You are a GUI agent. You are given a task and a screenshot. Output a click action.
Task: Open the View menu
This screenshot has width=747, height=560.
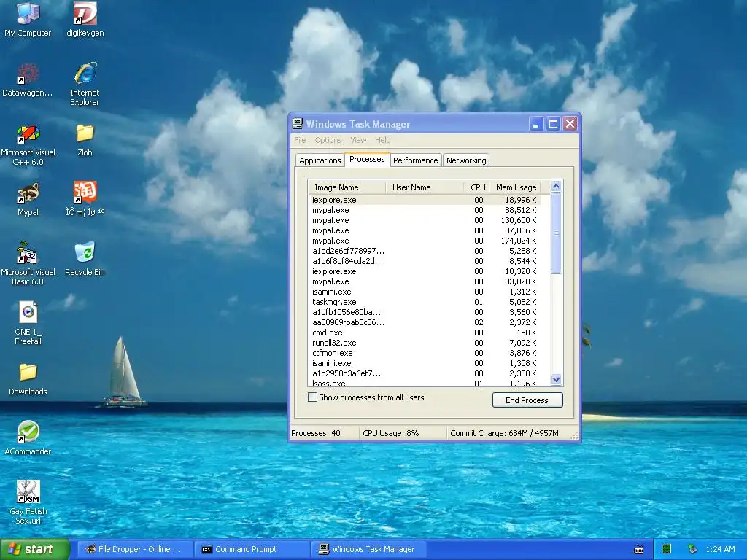click(358, 140)
